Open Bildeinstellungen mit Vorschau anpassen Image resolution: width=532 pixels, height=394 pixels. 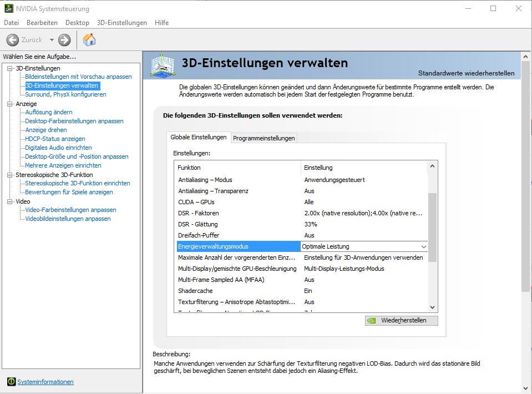[x=78, y=77]
